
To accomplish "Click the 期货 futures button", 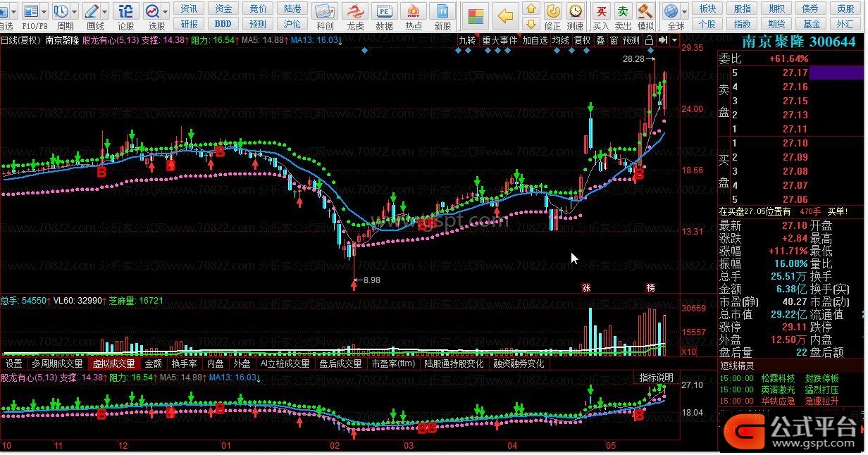I will [x=776, y=23].
